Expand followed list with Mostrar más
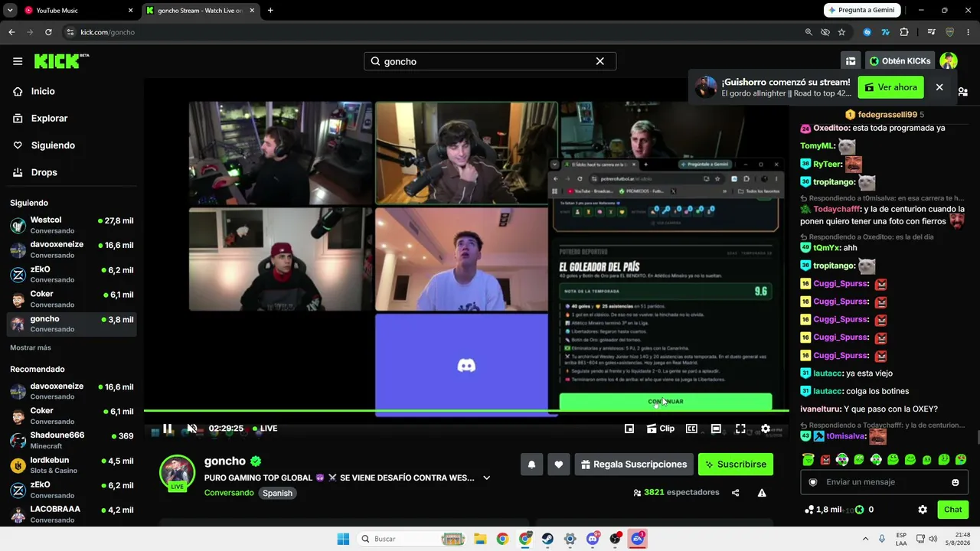 pos(31,347)
